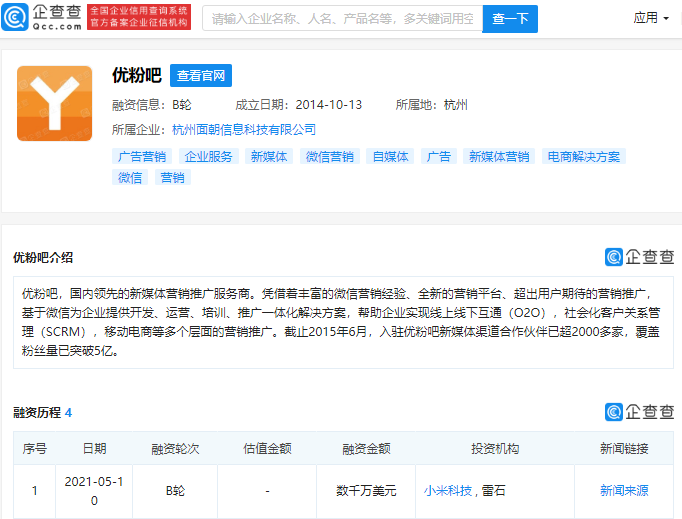Click the 序号 column header
682x519 pixels.
click(34, 449)
